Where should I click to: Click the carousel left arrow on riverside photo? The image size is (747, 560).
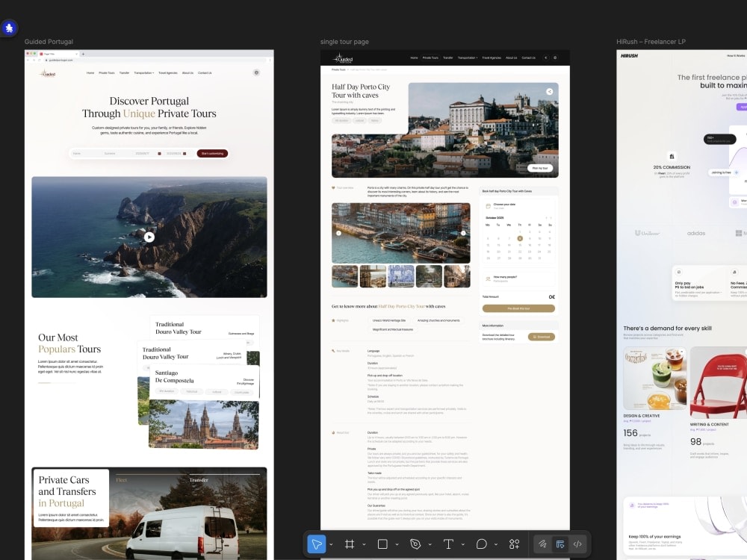click(338, 233)
